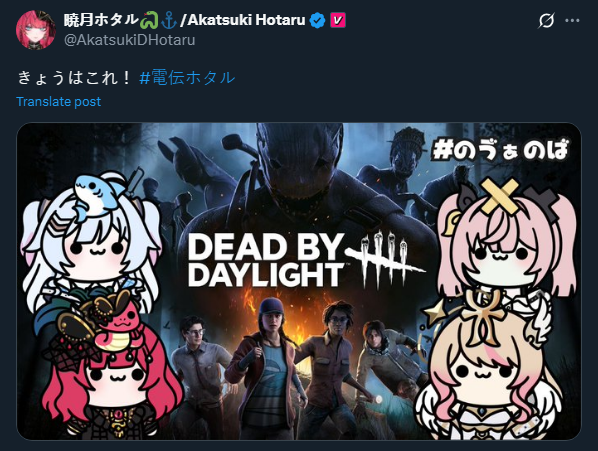
Task: Open the three-dot more options menu
Action: click(x=572, y=20)
